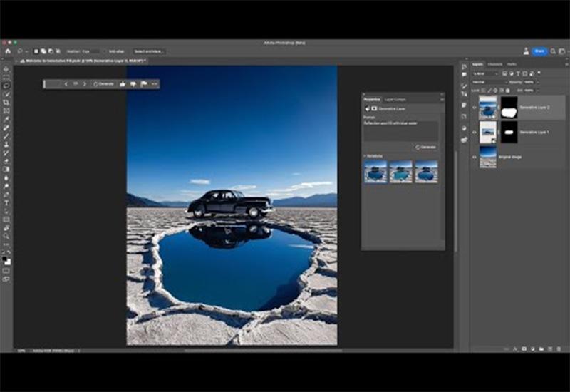Hide Generative Layer 2 using its eye icon

click(x=475, y=108)
